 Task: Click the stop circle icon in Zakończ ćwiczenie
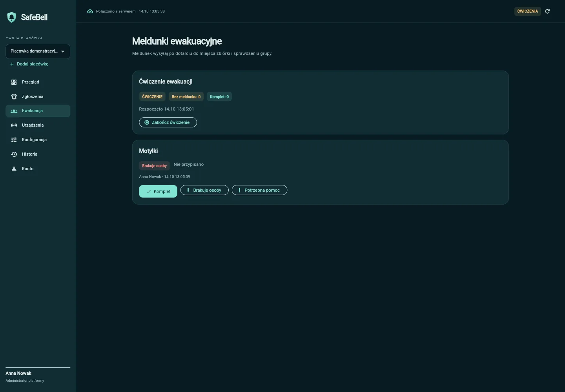[147, 122]
